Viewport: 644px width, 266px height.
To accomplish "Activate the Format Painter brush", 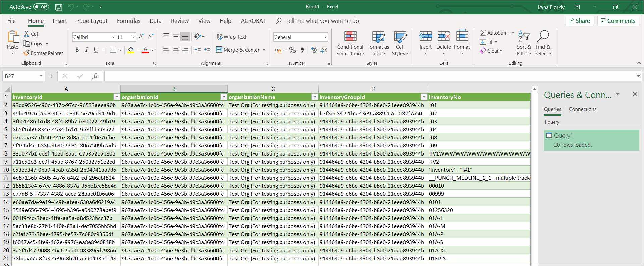I will pyautogui.click(x=26, y=53).
